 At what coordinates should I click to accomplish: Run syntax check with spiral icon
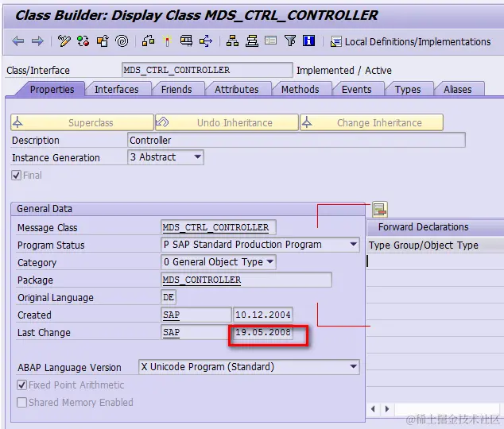(x=122, y=41)
